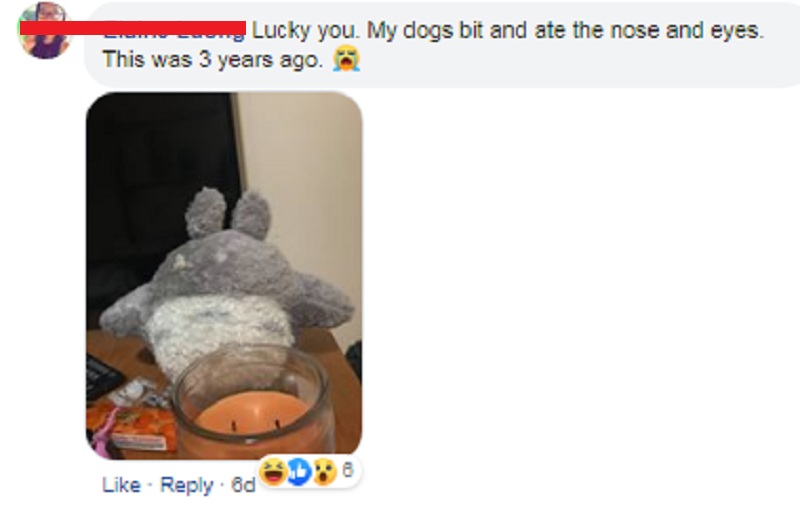Open the commenter's profile avatar
Screen dimensions: 800x515
[x=44, y=30]
